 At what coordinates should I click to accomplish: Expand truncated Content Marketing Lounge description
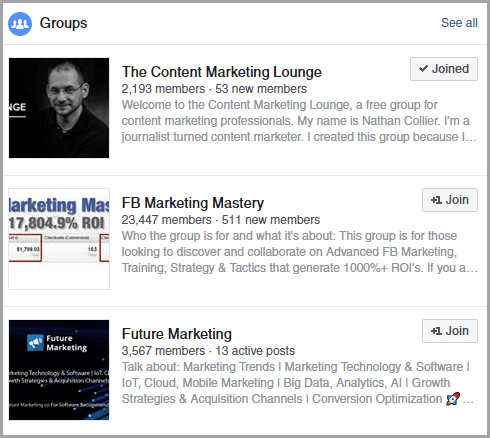[x=469, y=137]
